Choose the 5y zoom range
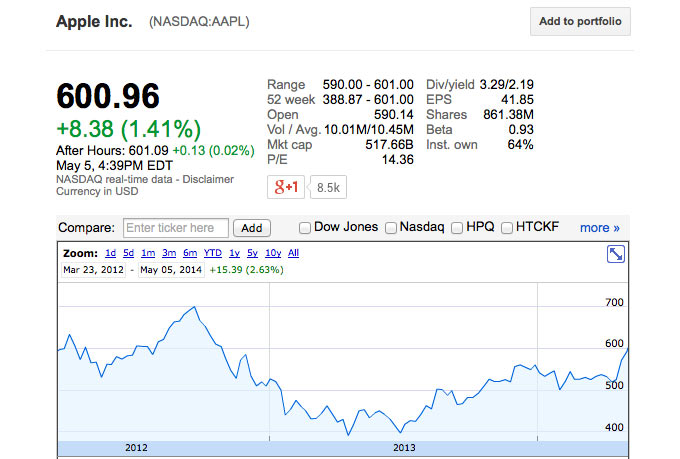 [252, 253]
